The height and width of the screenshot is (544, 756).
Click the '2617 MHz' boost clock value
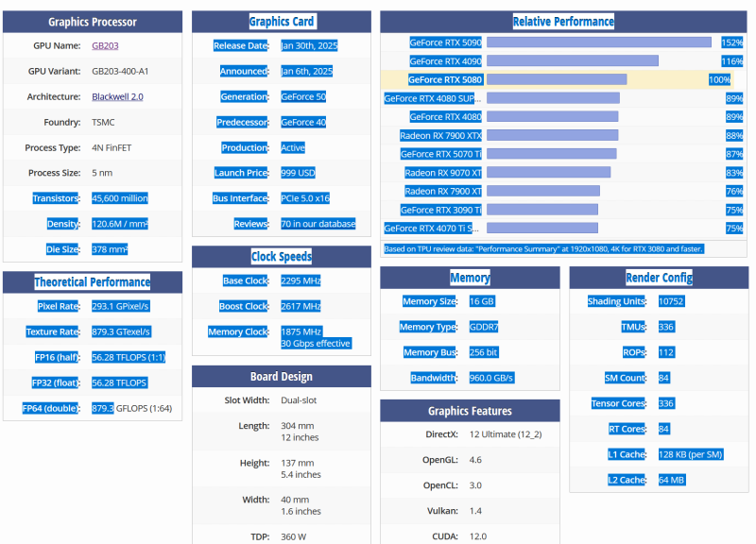301,306
